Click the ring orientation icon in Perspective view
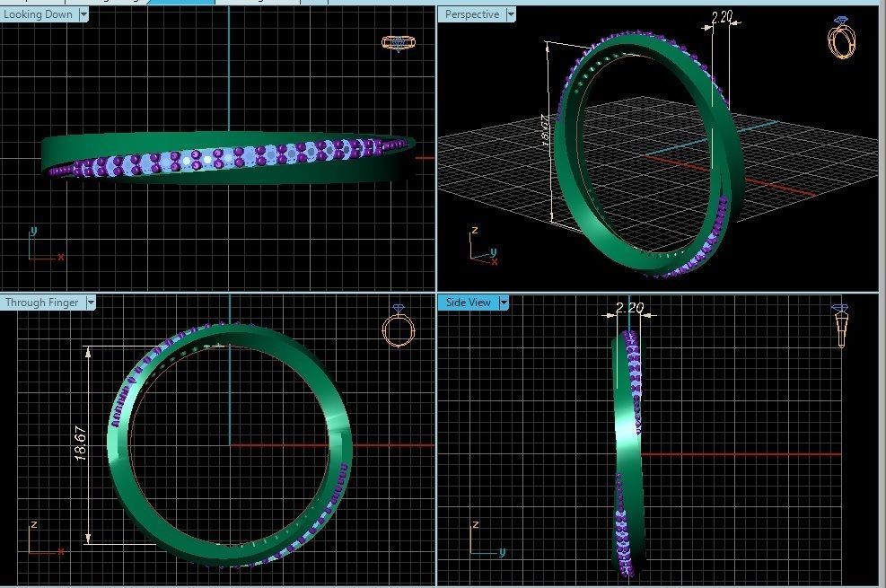886x588 pixels. [841, 38]
